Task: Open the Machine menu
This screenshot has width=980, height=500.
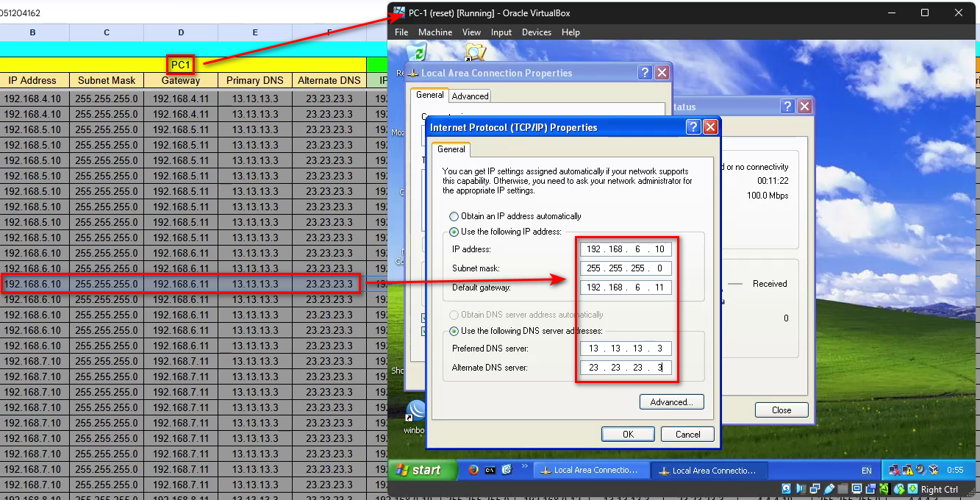Action: pos(435,32)
